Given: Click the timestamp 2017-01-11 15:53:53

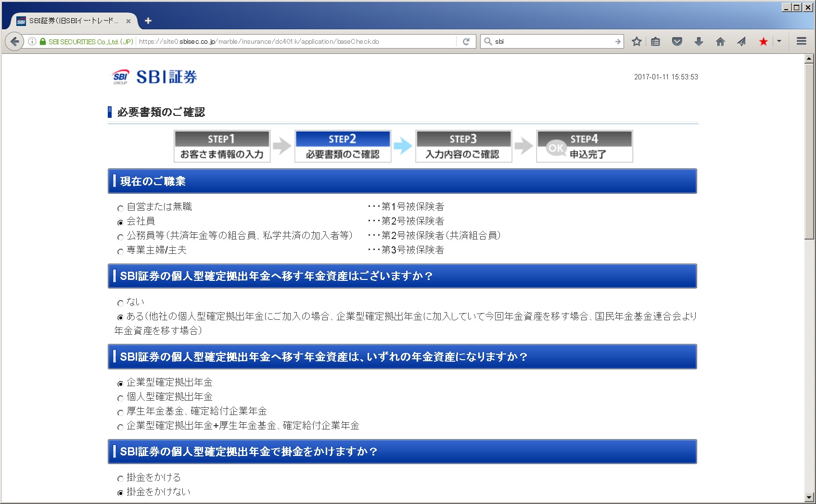Looking at the screenshot, I should coord(666,77).
